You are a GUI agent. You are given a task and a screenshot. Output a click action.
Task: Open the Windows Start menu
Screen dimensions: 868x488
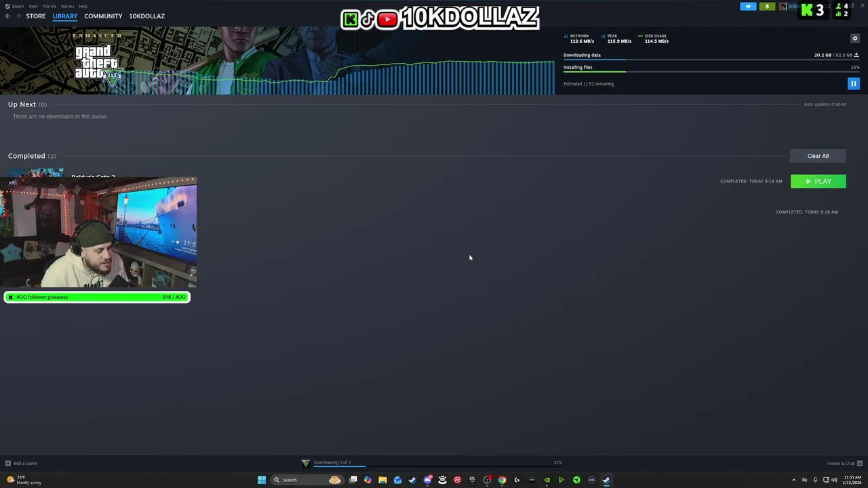tap(262, 480)
